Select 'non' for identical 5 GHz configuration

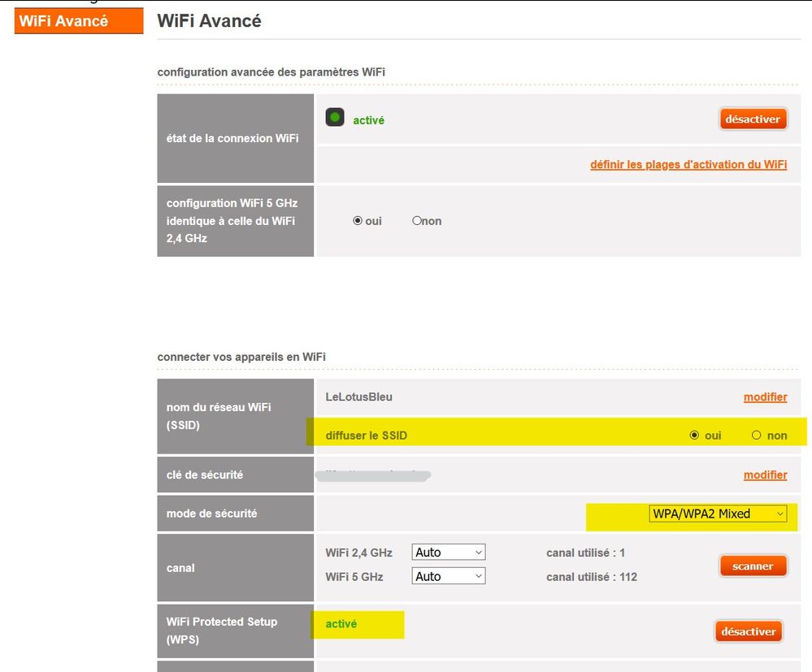tap(415, 220)
